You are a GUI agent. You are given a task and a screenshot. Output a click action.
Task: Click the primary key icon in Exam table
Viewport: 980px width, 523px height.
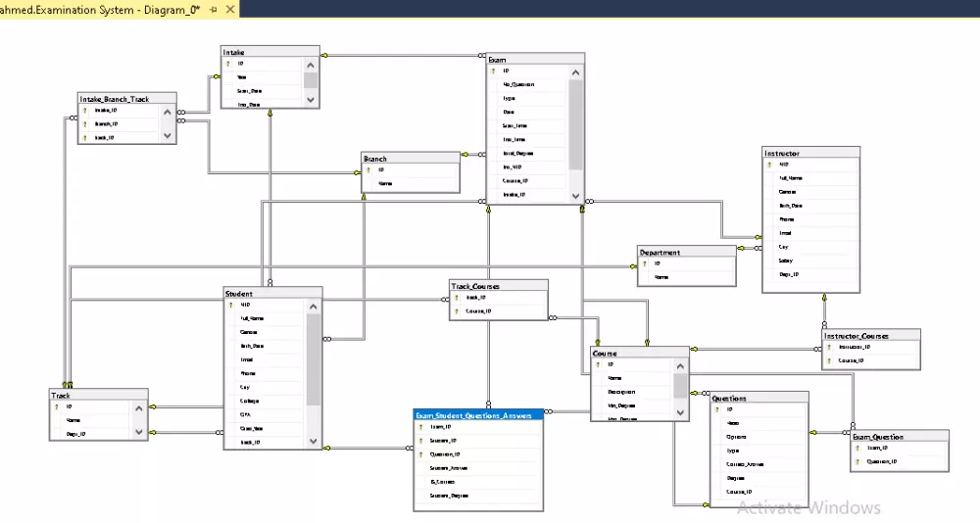pos(493,71)
